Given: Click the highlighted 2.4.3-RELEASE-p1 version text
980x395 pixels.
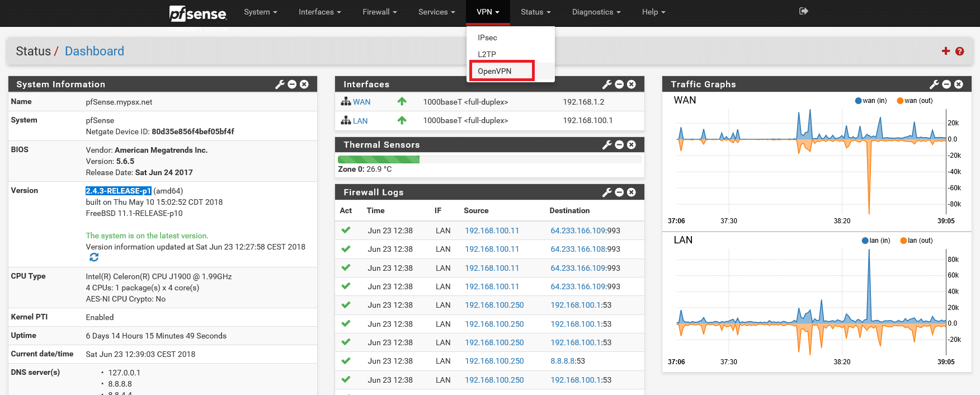Looking at the screenshot, I should tap(119, 191).
